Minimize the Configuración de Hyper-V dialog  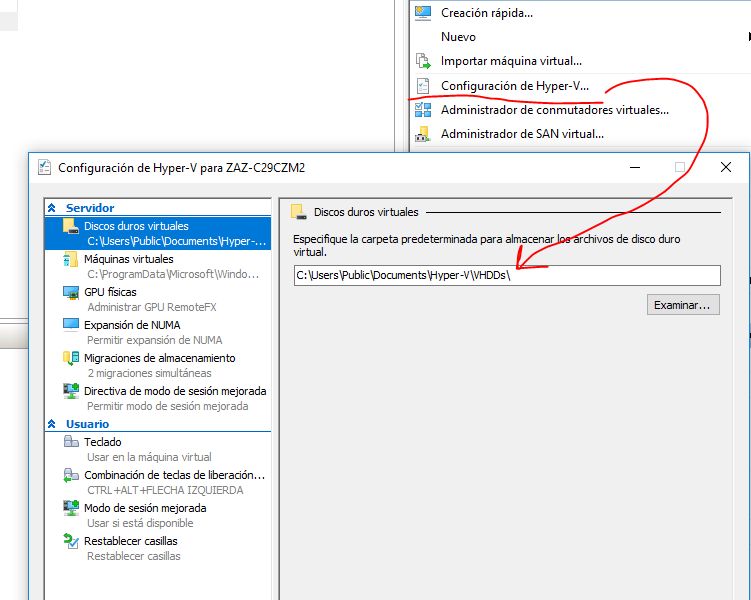[635, 167]
